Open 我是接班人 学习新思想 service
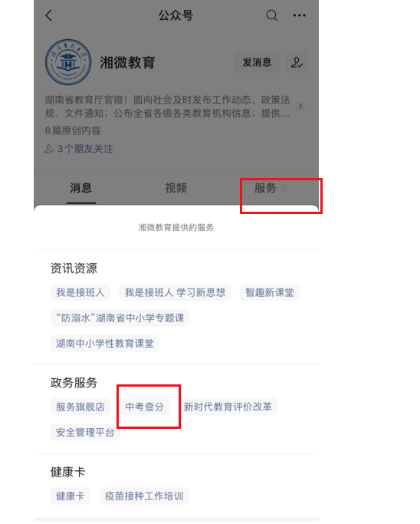This screenshot has height=524, width=420. point(175,293)
